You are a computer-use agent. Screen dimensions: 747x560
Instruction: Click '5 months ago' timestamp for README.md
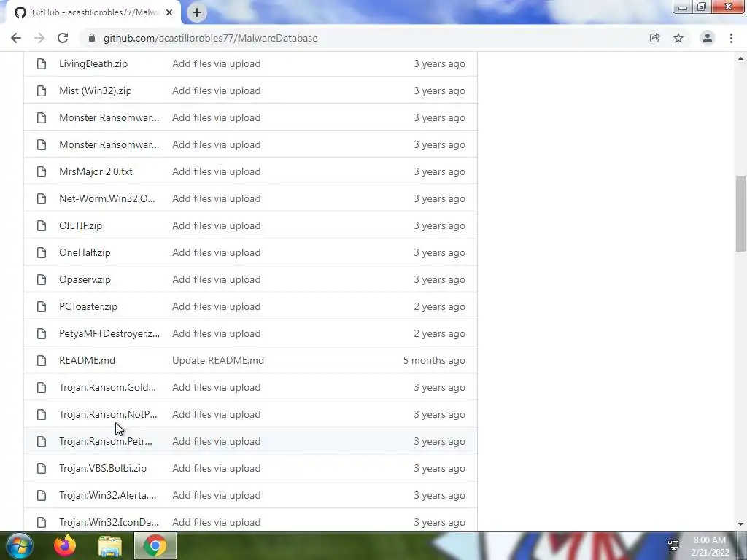[x=434, y=360]
